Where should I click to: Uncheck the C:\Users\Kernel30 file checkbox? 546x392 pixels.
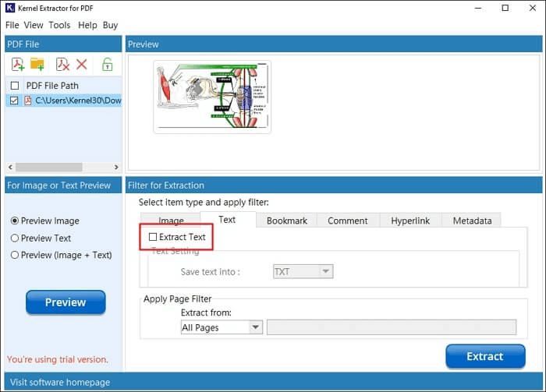coord(14,101)
